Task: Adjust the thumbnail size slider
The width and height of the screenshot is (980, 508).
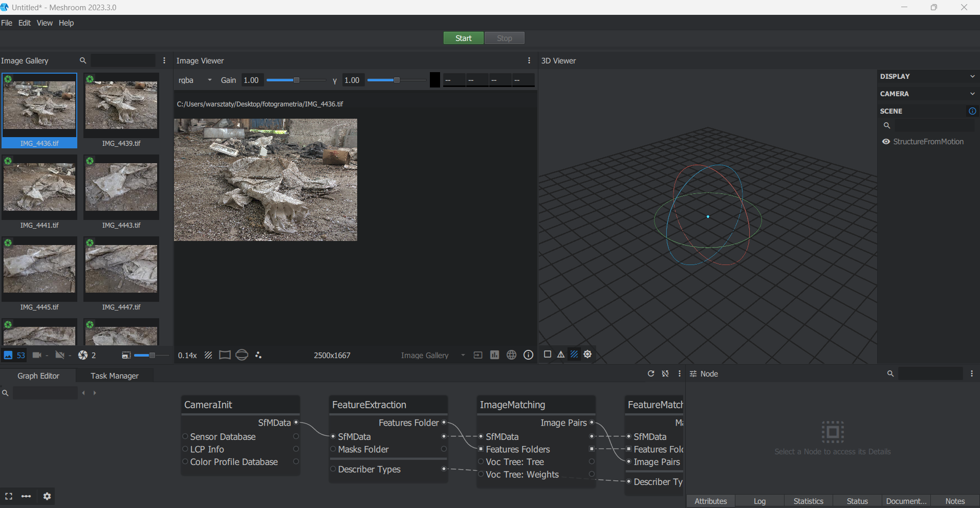Action: click(x=151, y=355)
